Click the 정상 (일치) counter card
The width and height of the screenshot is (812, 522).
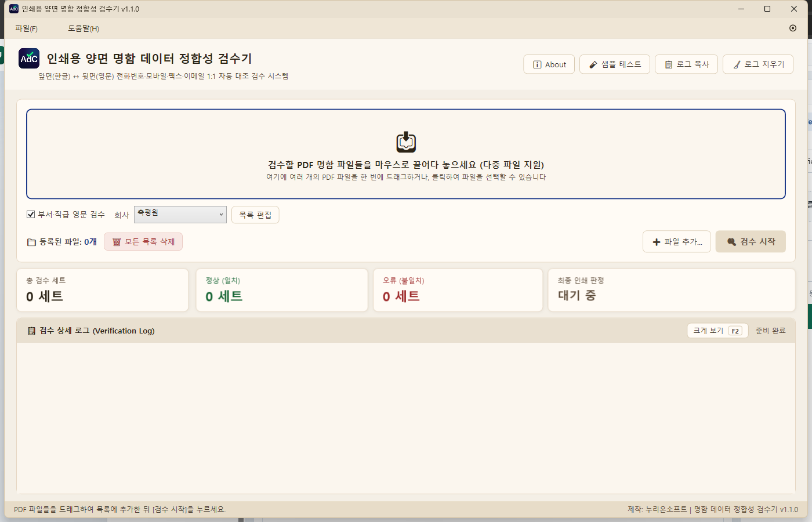[x=282, y=290]
